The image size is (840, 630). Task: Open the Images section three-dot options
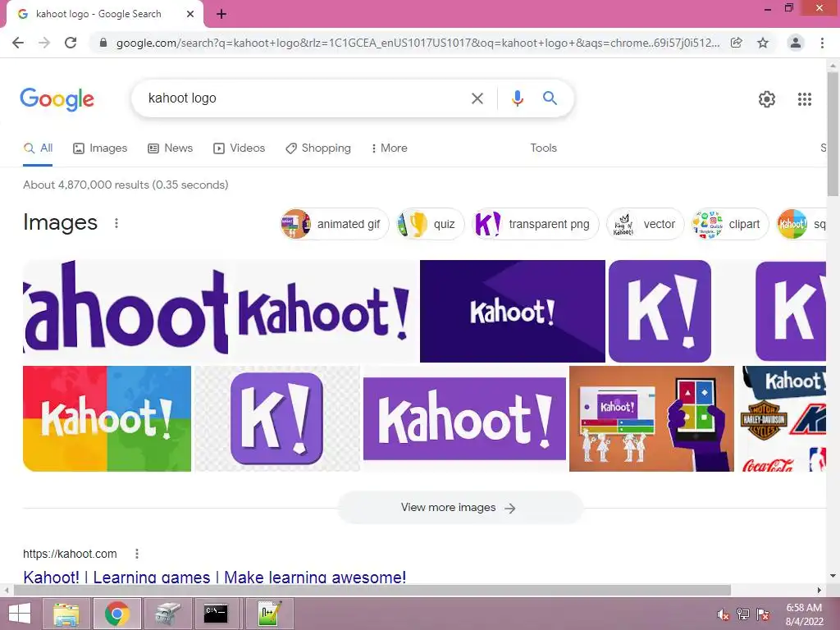(116, 223)
